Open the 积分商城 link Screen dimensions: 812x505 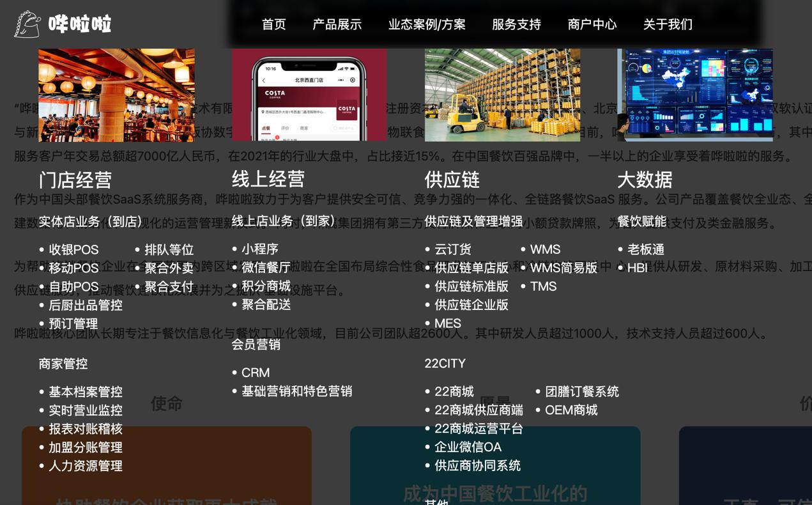pyautogui.click(x=266, y=286)
